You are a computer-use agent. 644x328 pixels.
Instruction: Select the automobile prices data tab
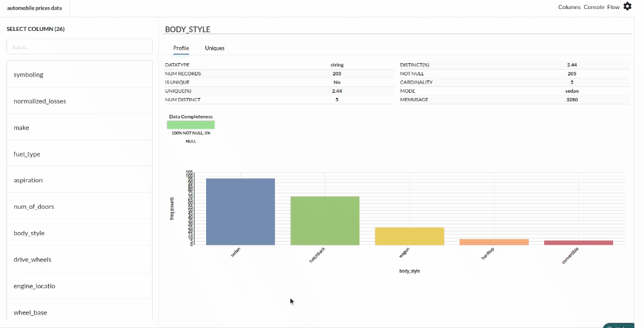pyautogui.click(x=35, y=8)
